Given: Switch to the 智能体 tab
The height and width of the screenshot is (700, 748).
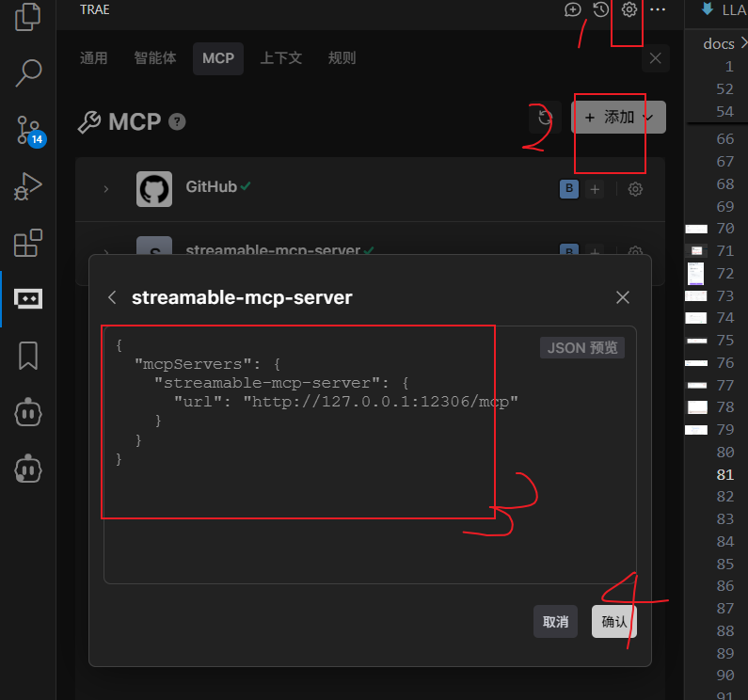Looking at the screenshot, I should pyautogui.click(x=155, y=58).
